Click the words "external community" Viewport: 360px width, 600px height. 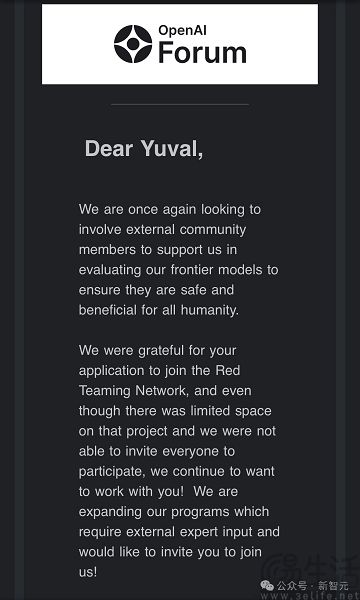coord(186,230)
